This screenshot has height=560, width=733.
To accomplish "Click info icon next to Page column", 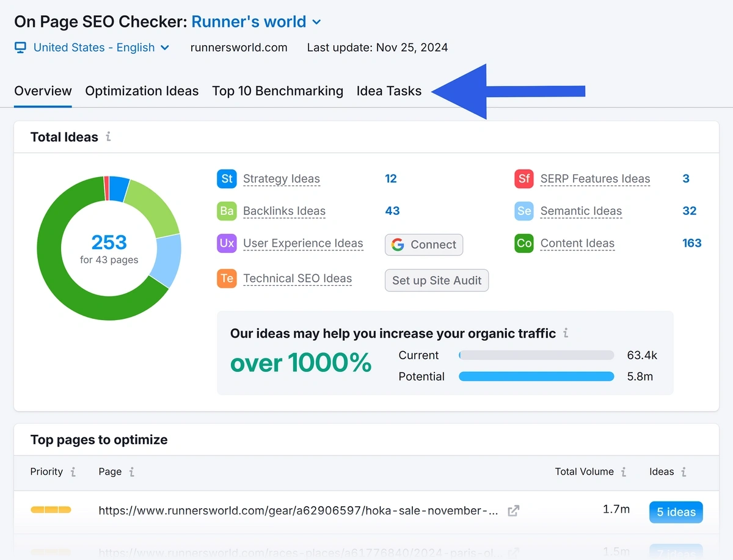I will pos(131,472).
